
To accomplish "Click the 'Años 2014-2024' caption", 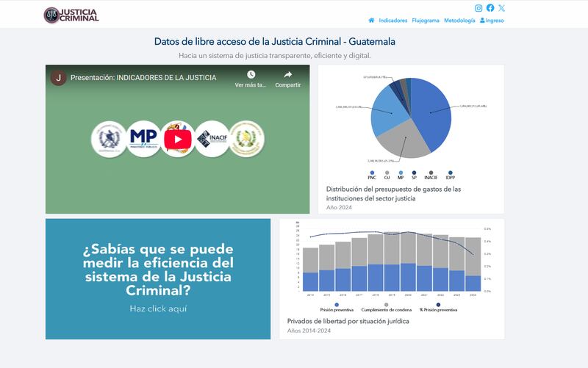I will pos(309,331).
